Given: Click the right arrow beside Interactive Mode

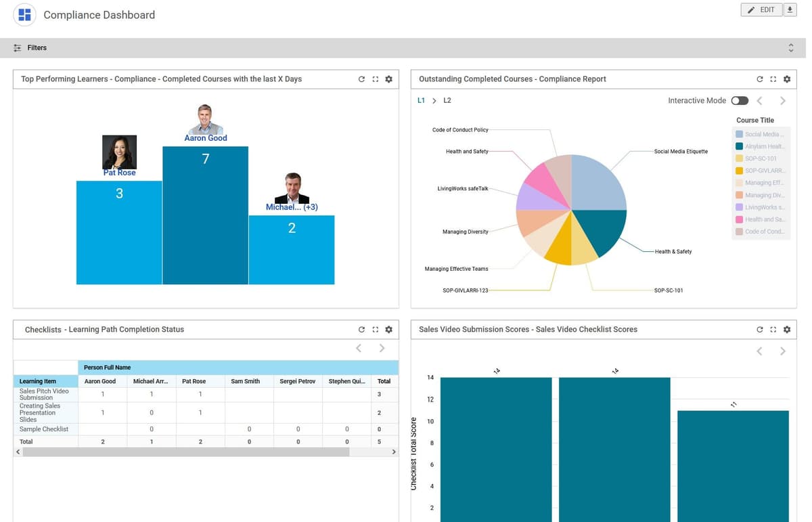Looking at the screenshot, I should point(783,100).
